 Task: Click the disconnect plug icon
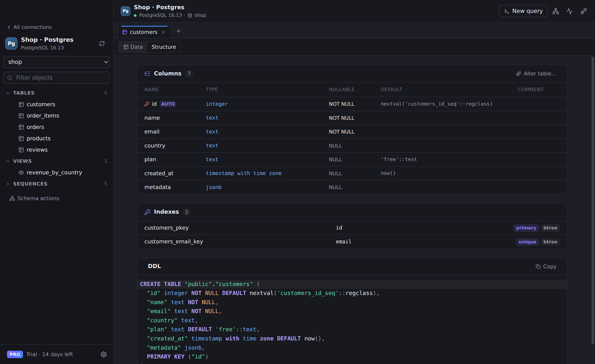(583, 11)
